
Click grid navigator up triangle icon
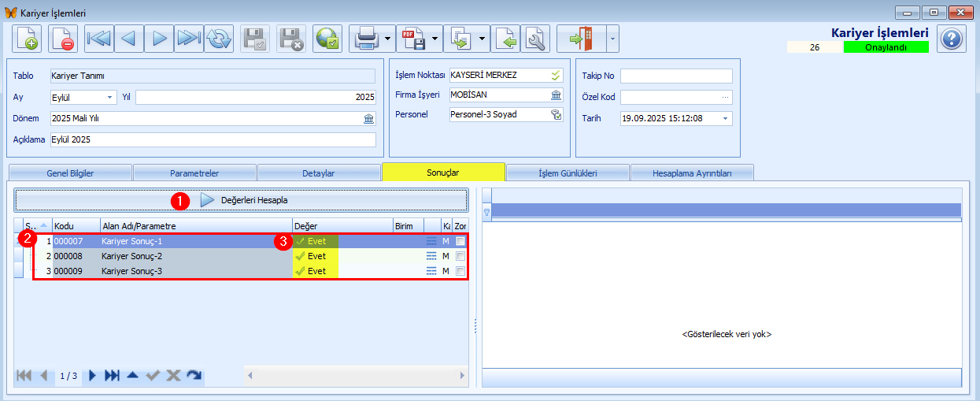[131, 376]
